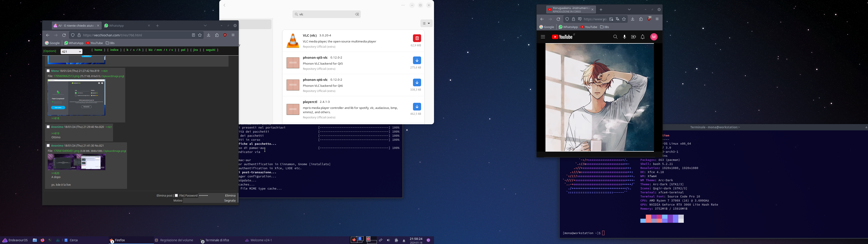Bookmark the YouTube page with the star
The height and width of the screenshot is (244, 868).
624,19
